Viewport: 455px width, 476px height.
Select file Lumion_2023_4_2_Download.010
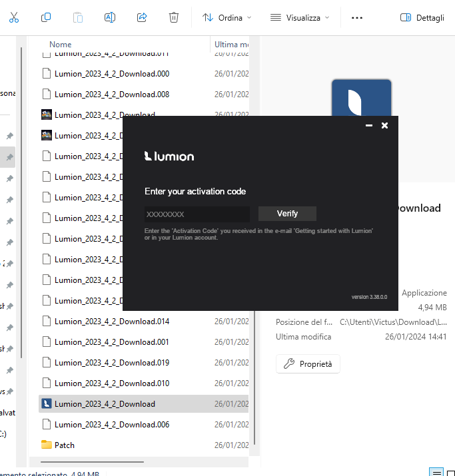tap(112, 383)
